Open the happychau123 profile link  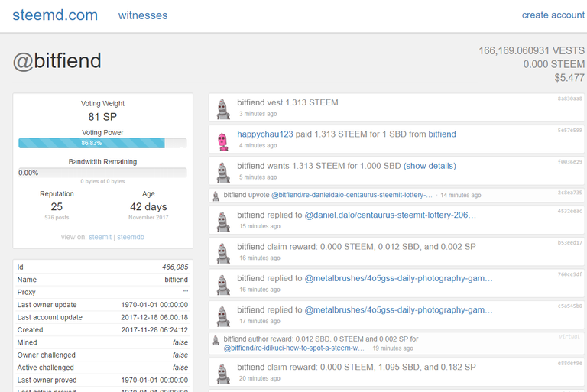265,134
